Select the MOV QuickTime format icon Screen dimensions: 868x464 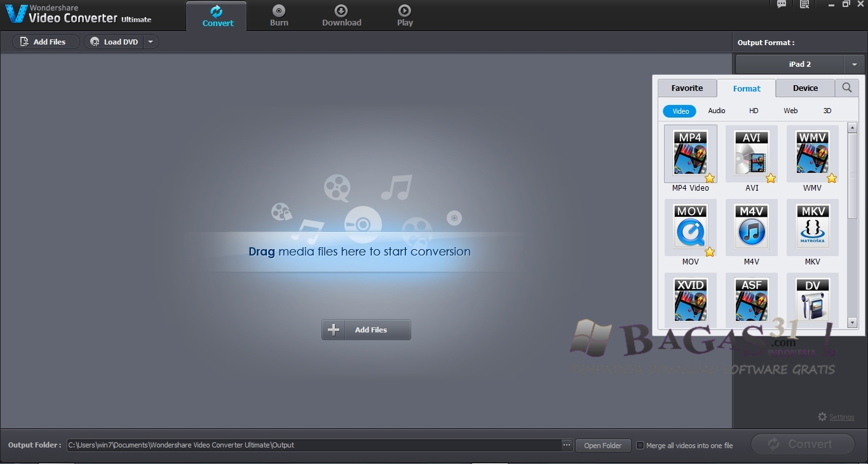tap(690, 228)
